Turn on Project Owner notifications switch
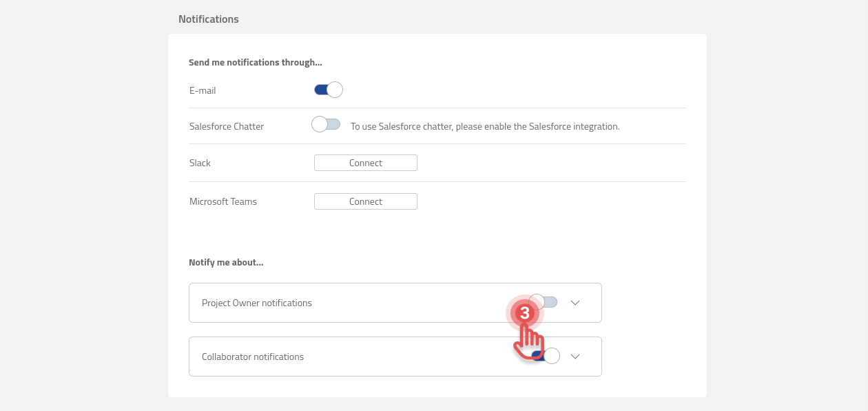 point(544,301)
